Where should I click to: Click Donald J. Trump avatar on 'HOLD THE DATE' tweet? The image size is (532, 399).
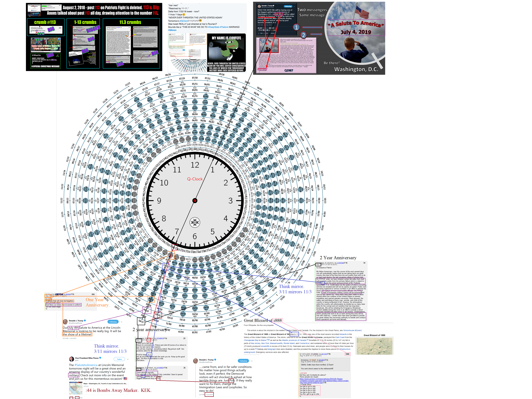(259, 6)
